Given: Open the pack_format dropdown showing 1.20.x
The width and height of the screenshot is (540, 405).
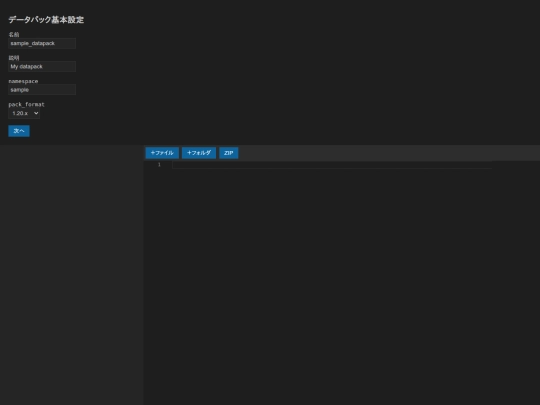Looking at the screenshot, I should [x=24, y=113].
